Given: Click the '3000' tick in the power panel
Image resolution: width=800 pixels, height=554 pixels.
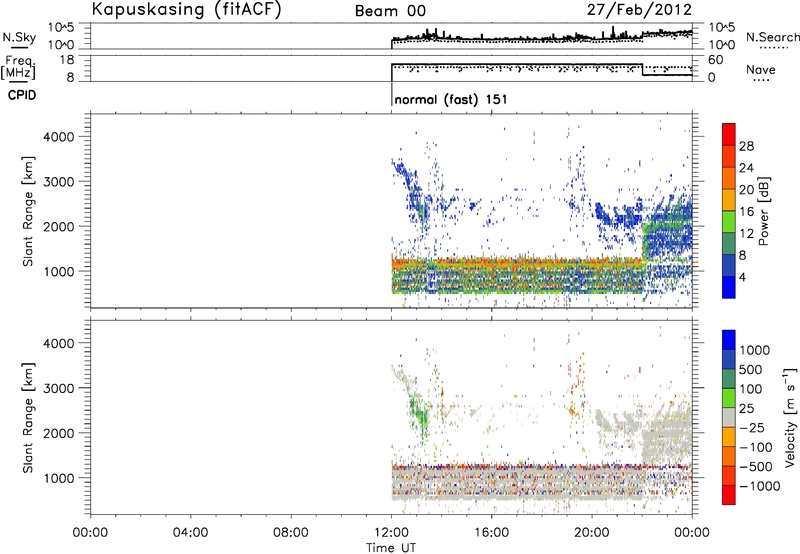Looking at the screenshot, I should coord(58,182).
